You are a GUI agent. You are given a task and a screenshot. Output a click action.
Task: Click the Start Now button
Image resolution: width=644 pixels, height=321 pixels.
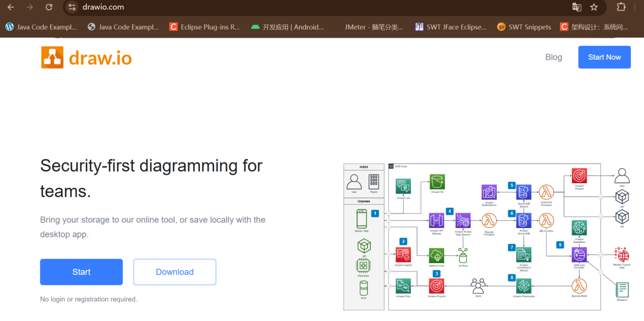[x=604, y=57]
